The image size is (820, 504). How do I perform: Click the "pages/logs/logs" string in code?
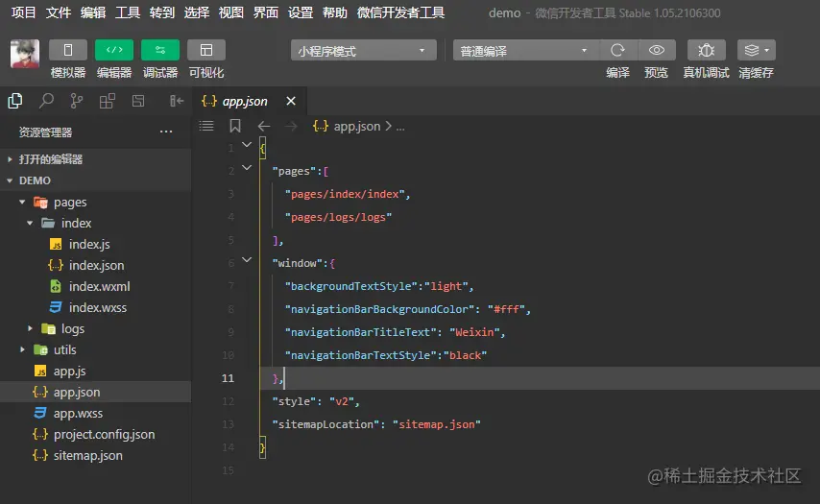pyautogui.click(x=338, y=217)
